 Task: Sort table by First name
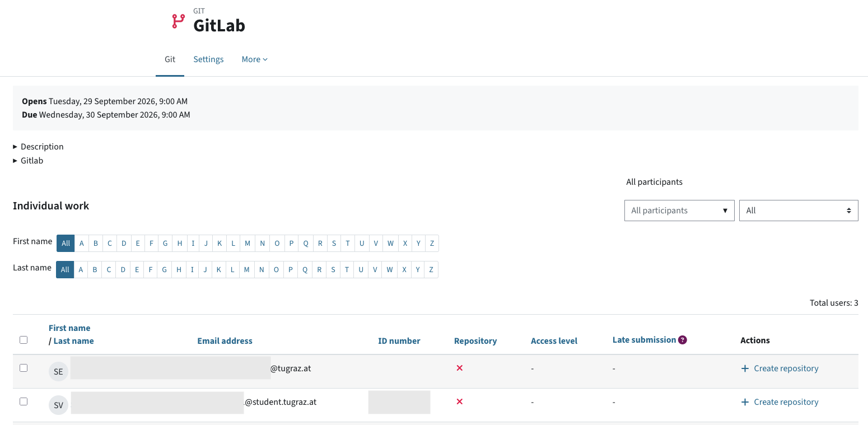point(69,328)
